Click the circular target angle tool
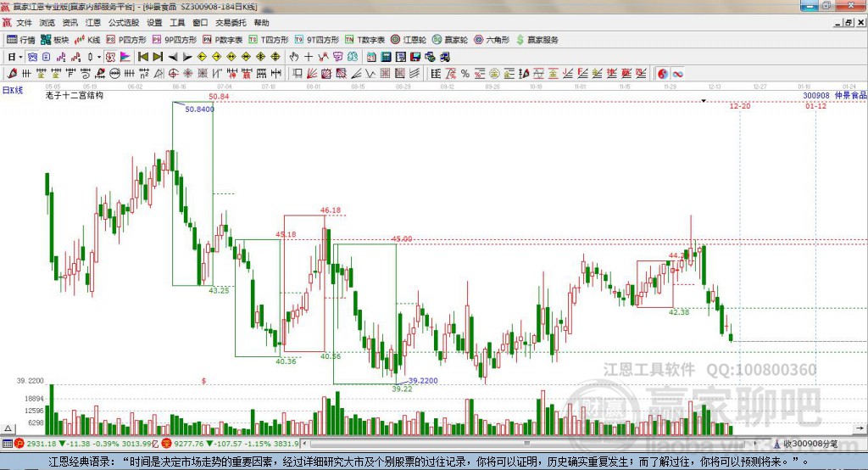The width and height of the screenshot is (868, 470). click(x=173, y=74)
